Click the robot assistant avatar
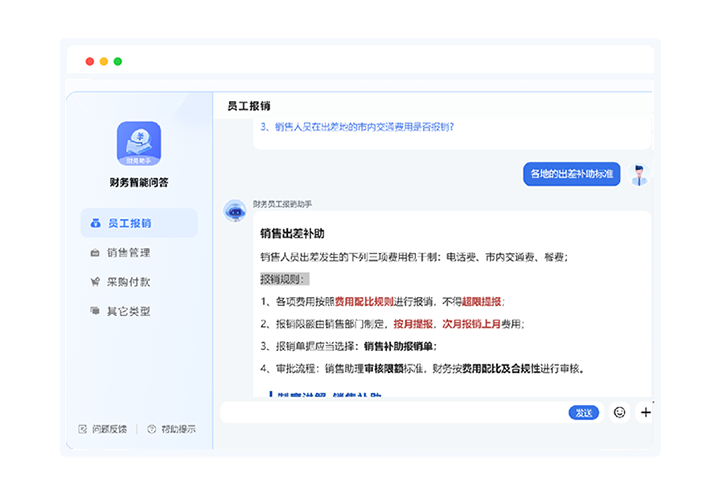 (235, 210)
